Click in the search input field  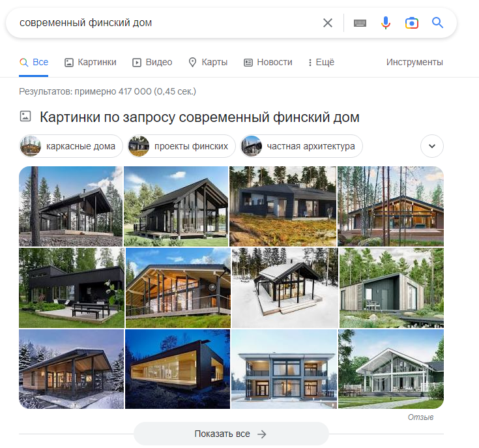pos(165,23)
